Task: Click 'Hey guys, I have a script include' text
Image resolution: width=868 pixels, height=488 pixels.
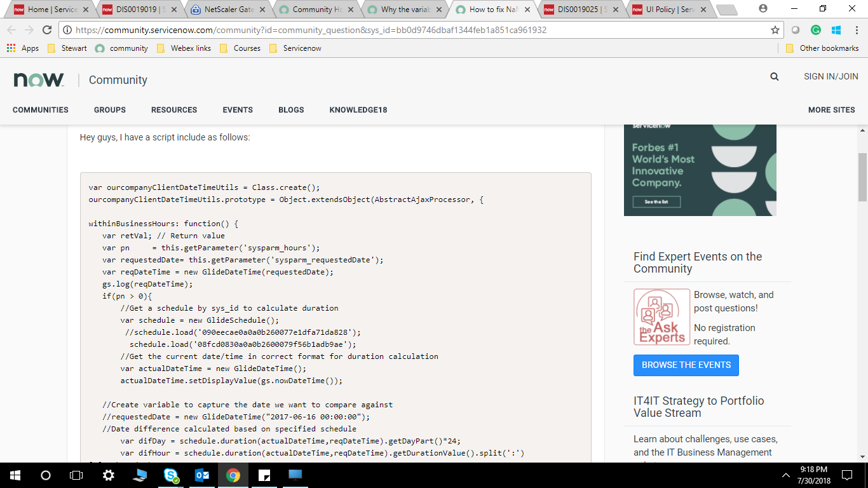Action: 165,137
